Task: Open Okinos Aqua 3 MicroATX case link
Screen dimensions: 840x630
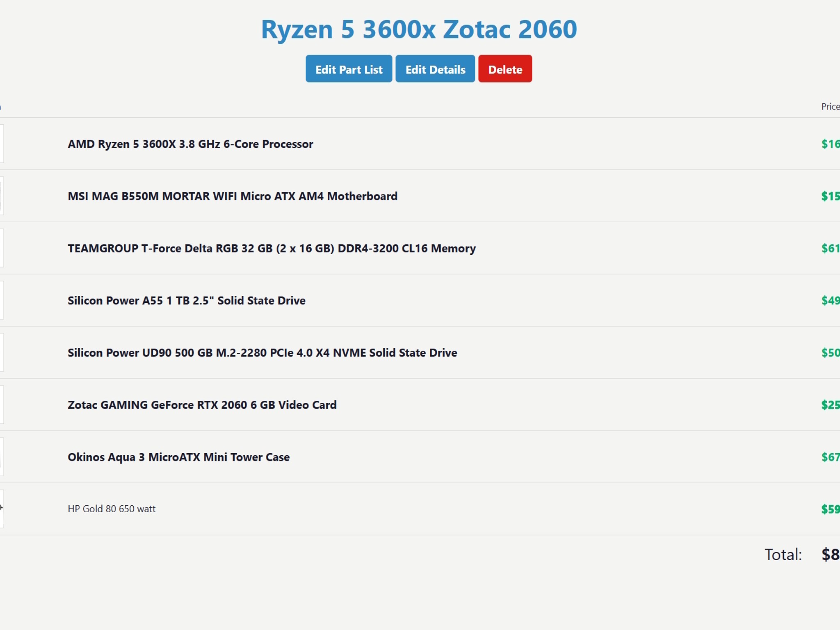Action: 179,457
